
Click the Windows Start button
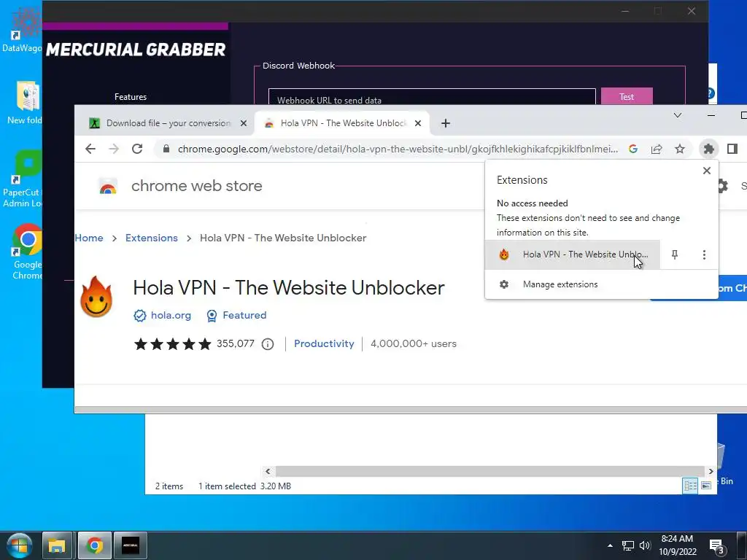(x=19, y=545)
